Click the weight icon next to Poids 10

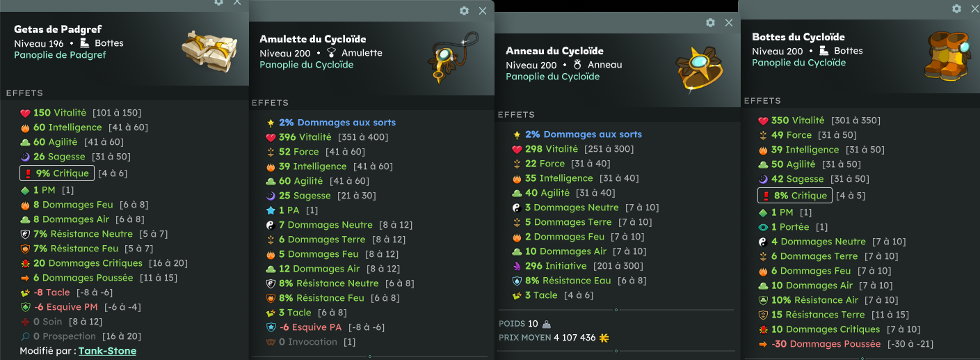(x=547, y=323)
